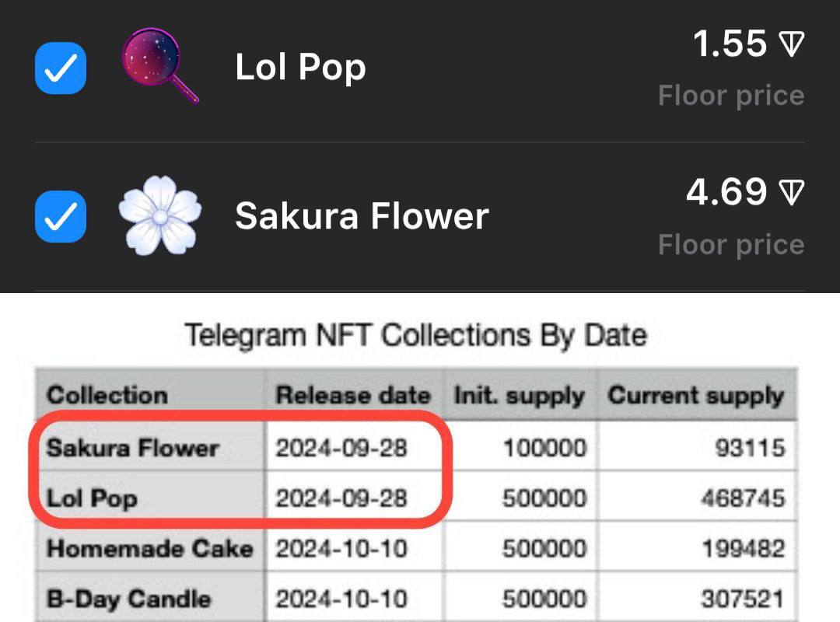
Task: Click the Lol Pop lollipop icon
Action: [159, 67]
